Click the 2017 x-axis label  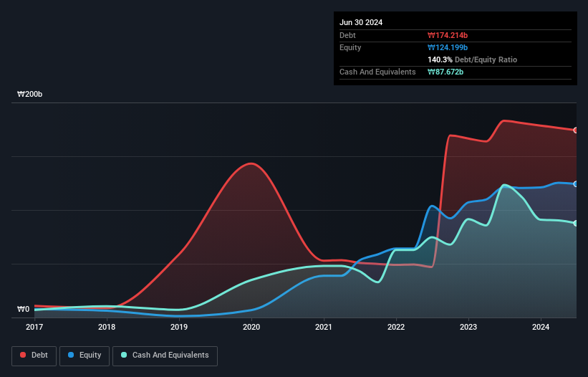pyautogui.click(x=34, y=327)
